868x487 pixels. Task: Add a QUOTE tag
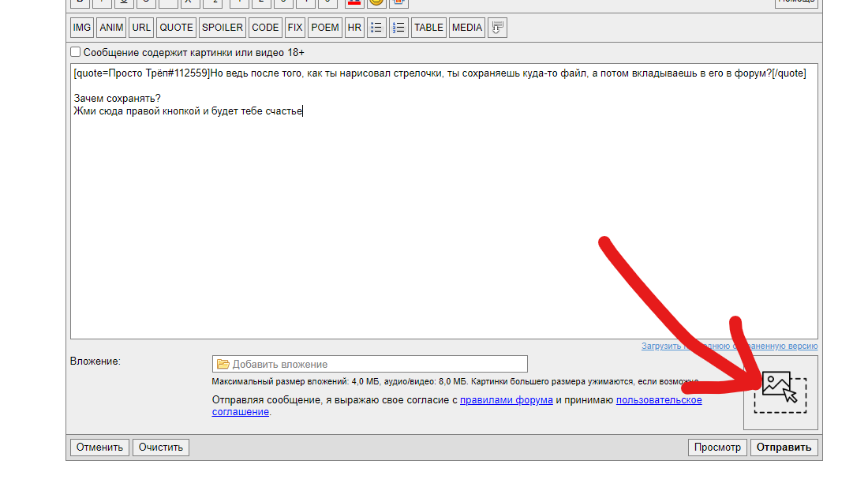[x=176, y=27]
